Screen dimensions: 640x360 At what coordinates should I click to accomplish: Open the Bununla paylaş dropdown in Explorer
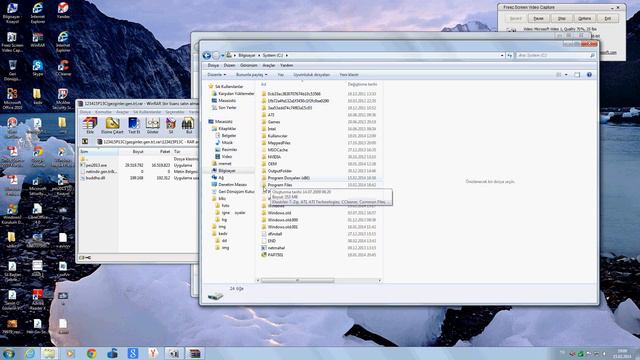coord(251,75)
